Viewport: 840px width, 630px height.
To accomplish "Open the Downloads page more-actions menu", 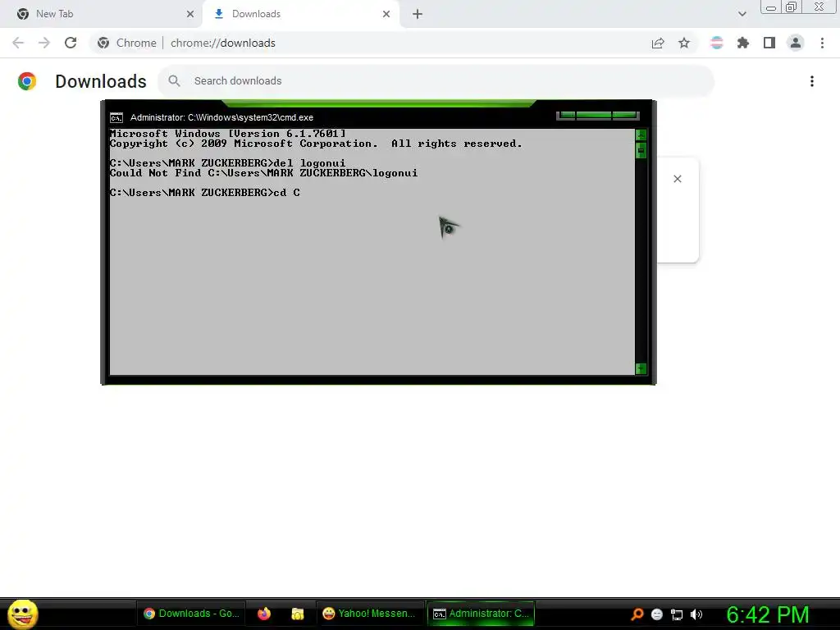I will pyautogui.click(x=812, y=81).
